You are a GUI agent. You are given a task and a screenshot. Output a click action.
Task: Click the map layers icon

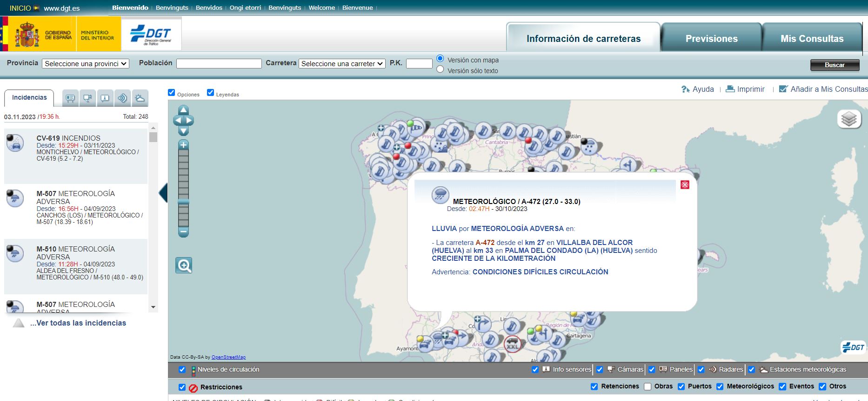849,119
